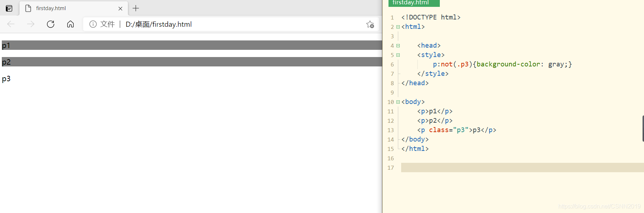
Task: Collapse the head tag fold on line 4
Action: click(x=398, y=45)
